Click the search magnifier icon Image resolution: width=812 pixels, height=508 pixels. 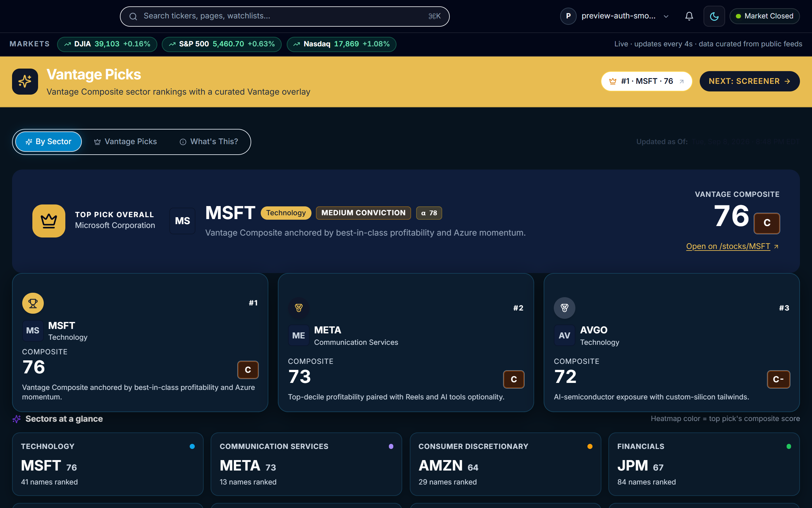tap(133, 16)
